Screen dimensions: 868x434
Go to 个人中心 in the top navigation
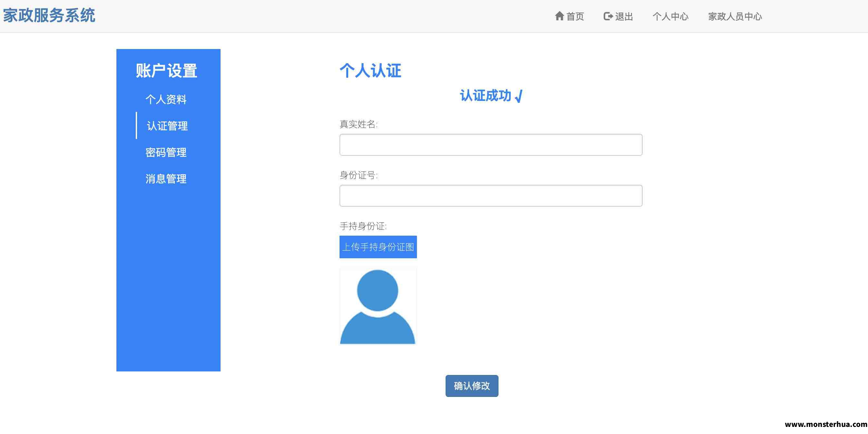pos(671,16)
